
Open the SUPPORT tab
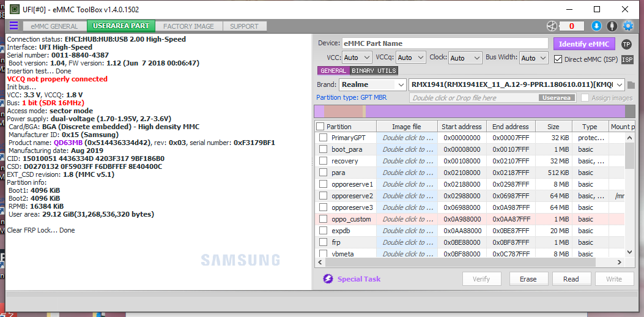tap(245, 26)
